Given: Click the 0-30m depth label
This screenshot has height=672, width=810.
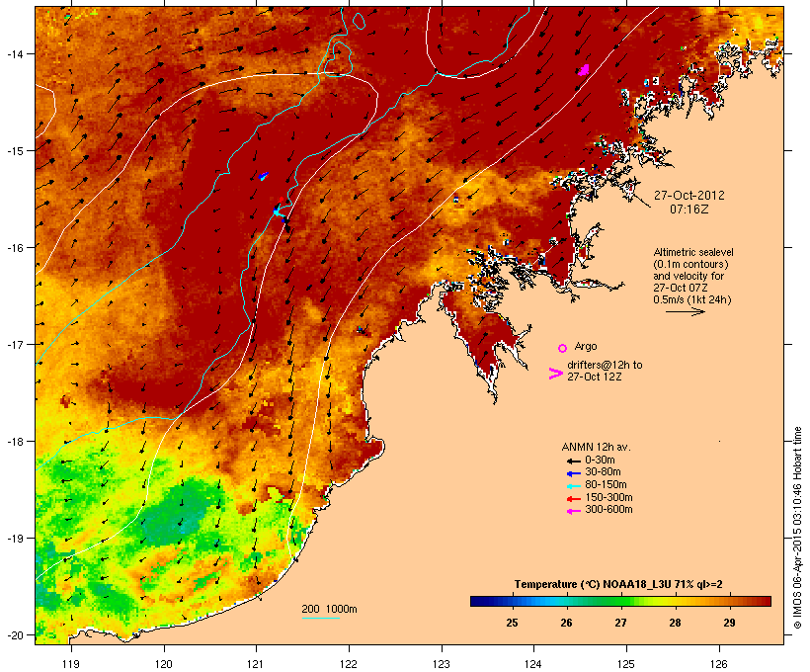Looking at the screenshot, I should coord(600,461).
